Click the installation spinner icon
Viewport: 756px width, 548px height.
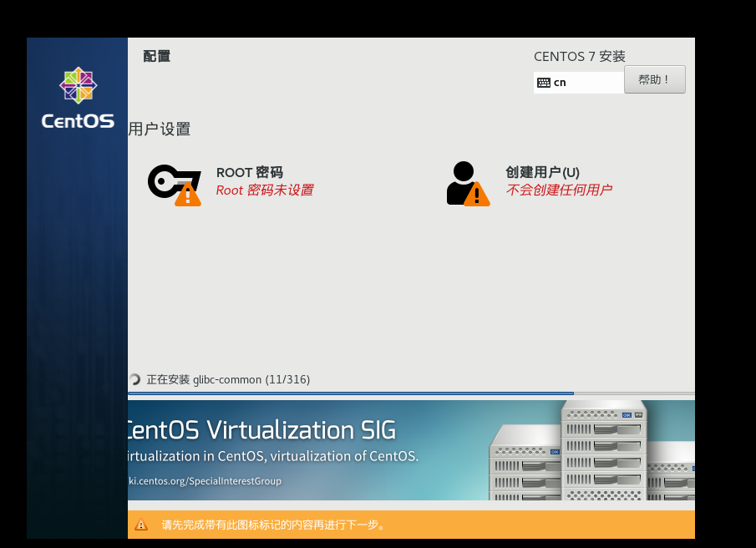point(134,379)
